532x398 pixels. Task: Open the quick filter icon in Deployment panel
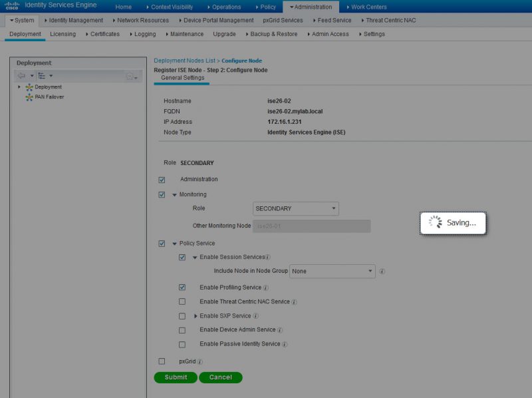click(x=130, y=77)
